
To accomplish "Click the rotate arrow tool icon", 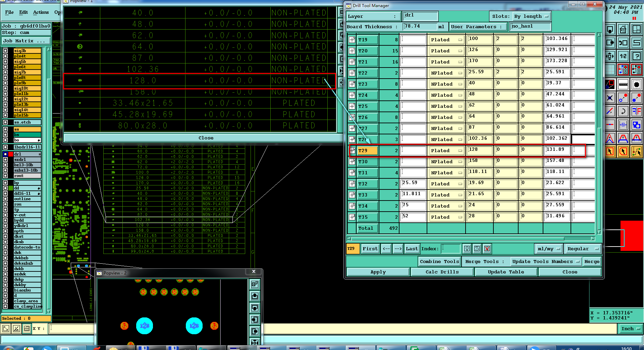I will click(623, 111).
